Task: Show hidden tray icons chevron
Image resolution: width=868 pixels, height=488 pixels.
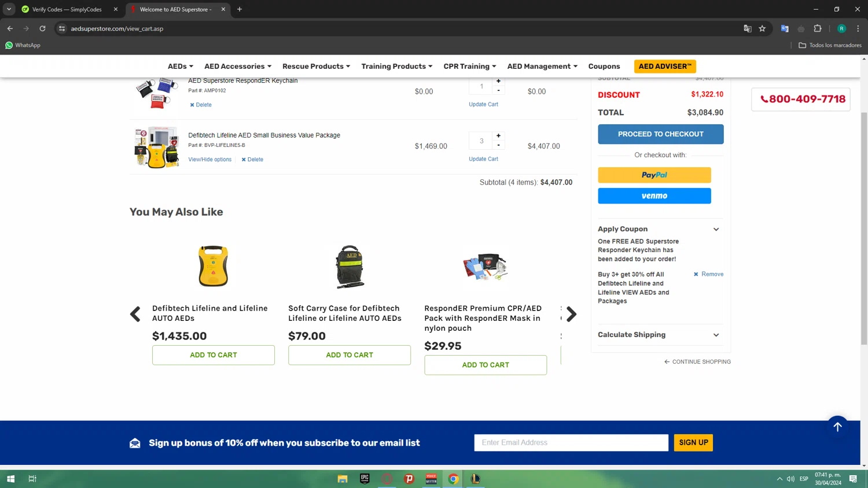Action: click(779, 479)
